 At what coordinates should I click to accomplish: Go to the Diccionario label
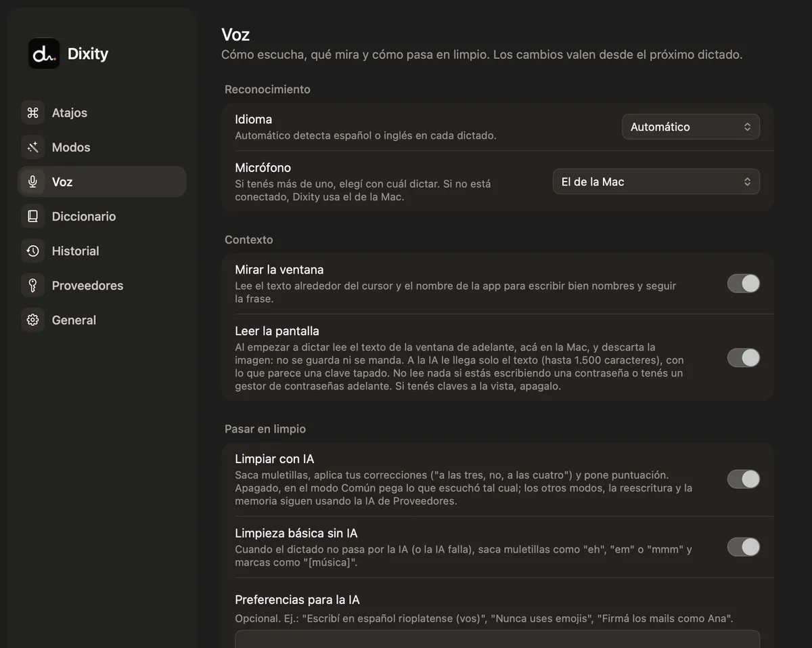84,217
